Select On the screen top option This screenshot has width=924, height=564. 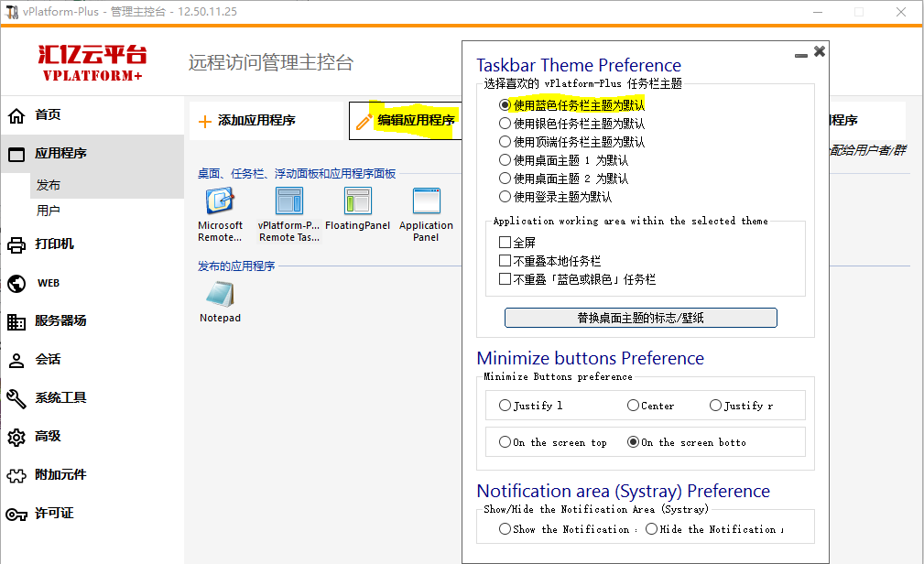click(x=505, y=442)
